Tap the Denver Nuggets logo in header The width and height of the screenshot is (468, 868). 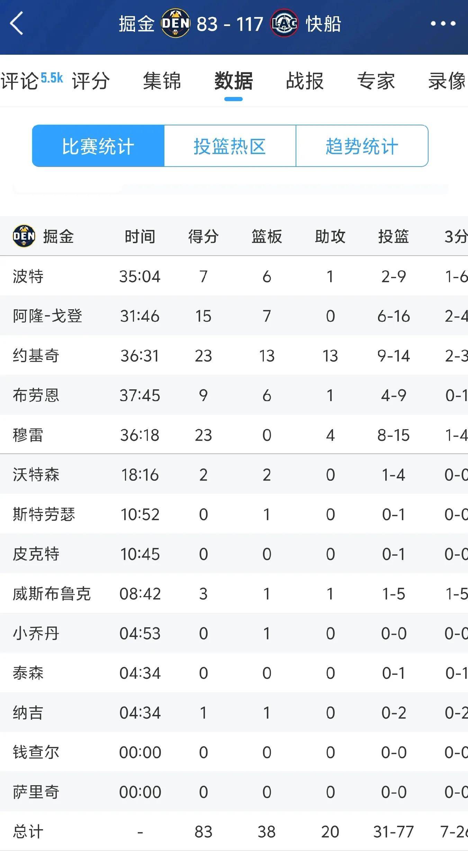click(x=175, y=23)
